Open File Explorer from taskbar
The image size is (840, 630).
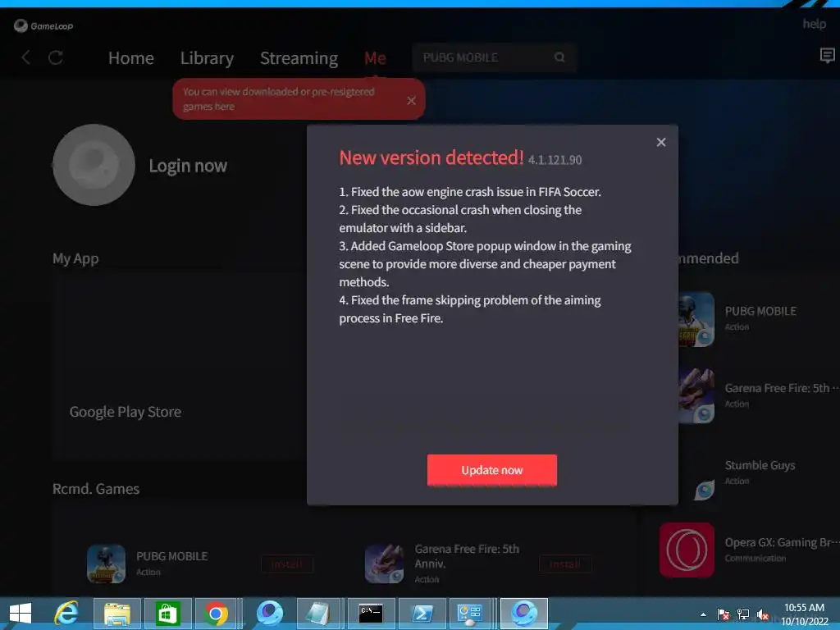[116, 614]
